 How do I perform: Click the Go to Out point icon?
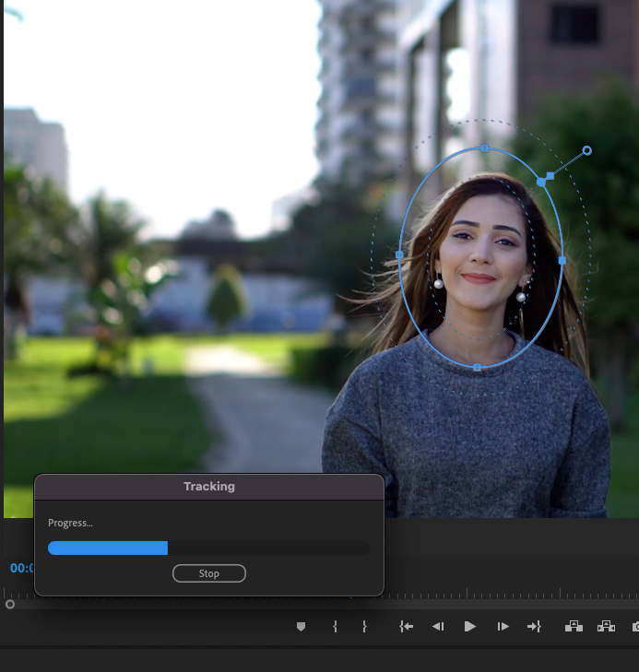534,627
